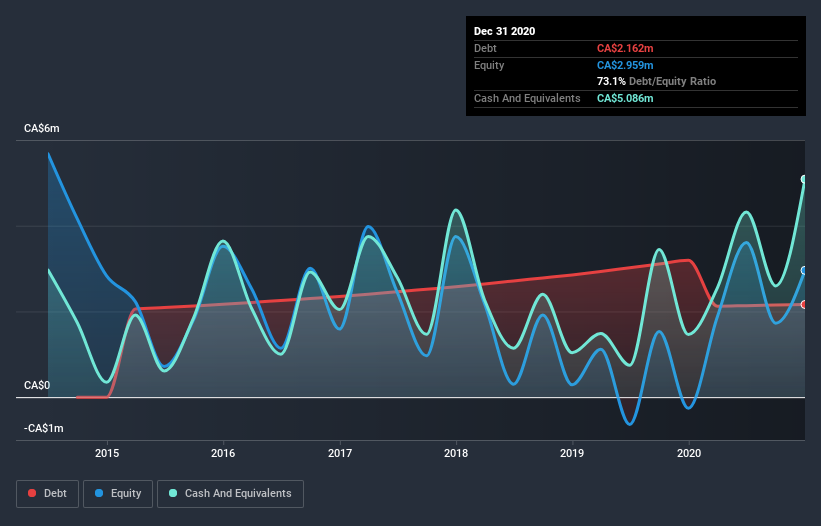Click the teal Cash endpoint marker
The width and height of the screenshot is (821, 526).
click(804, 180)
